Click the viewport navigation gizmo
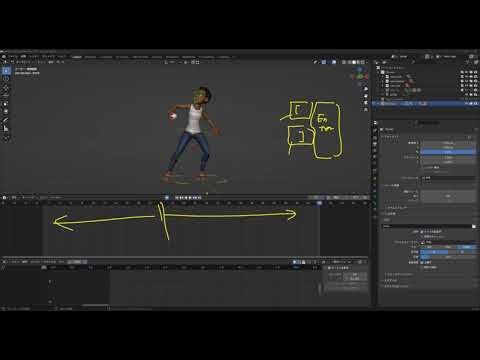 point(360,75)
